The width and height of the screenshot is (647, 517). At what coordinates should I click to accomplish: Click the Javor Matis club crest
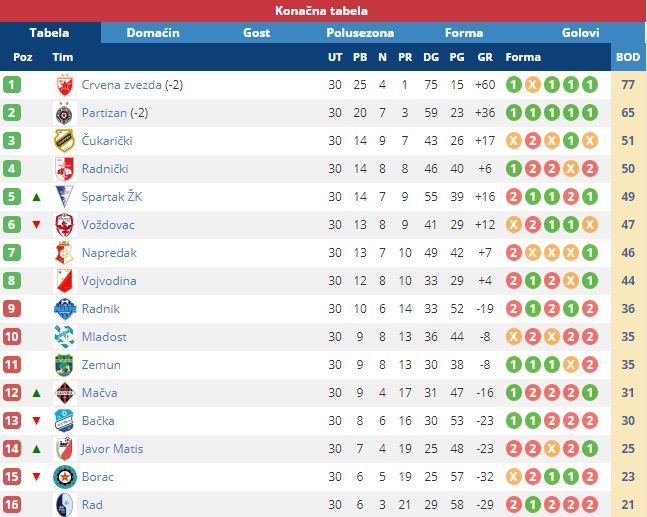pyautogui.click(x=64, y=449)
